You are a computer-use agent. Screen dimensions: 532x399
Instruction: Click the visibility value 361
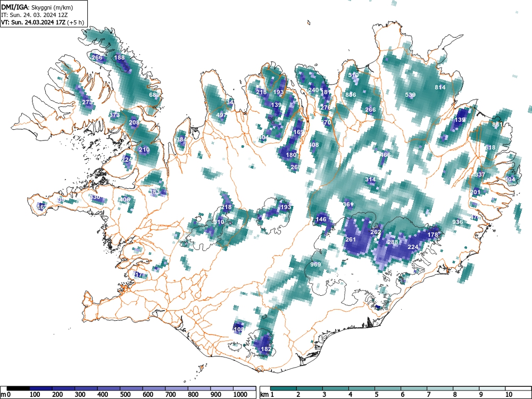point(348,204)
